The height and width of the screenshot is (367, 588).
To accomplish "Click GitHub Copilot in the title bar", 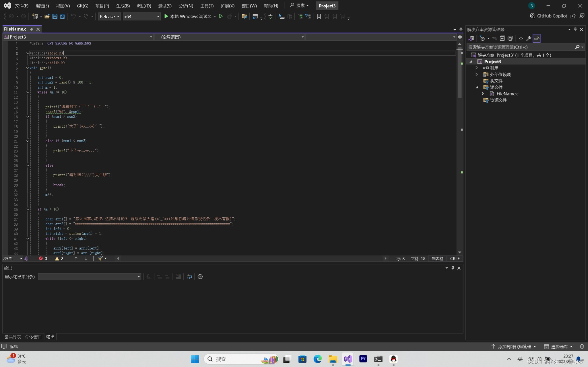I will 548,16.
